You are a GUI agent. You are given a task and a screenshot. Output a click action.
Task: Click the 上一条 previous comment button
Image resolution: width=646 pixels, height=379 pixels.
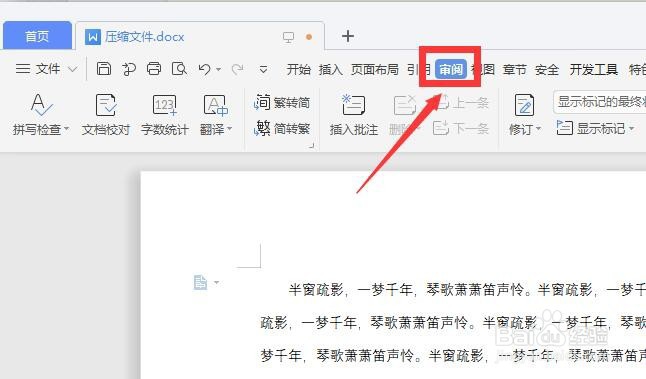pos(461,102)
